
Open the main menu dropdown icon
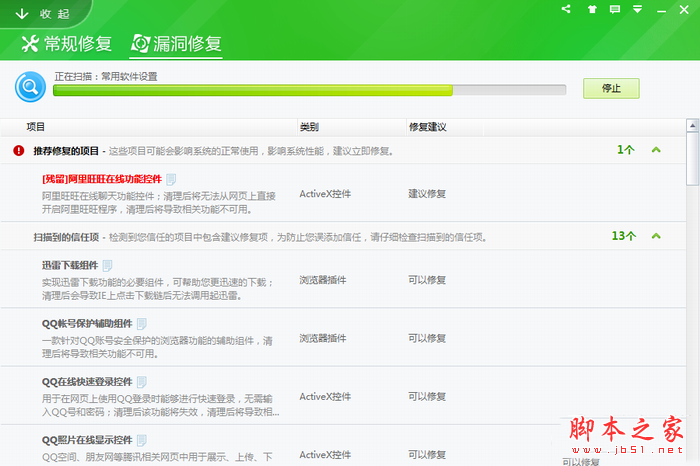click(x=638, y=9)
